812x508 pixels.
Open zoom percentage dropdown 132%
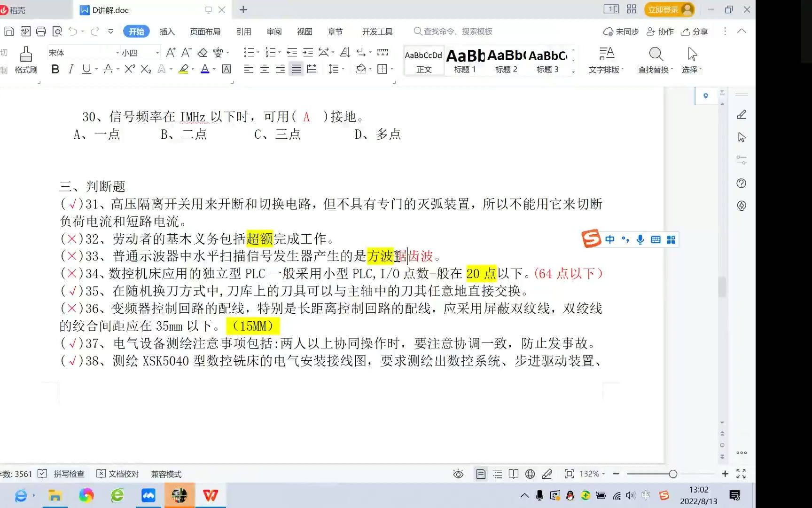coord(592,474)
